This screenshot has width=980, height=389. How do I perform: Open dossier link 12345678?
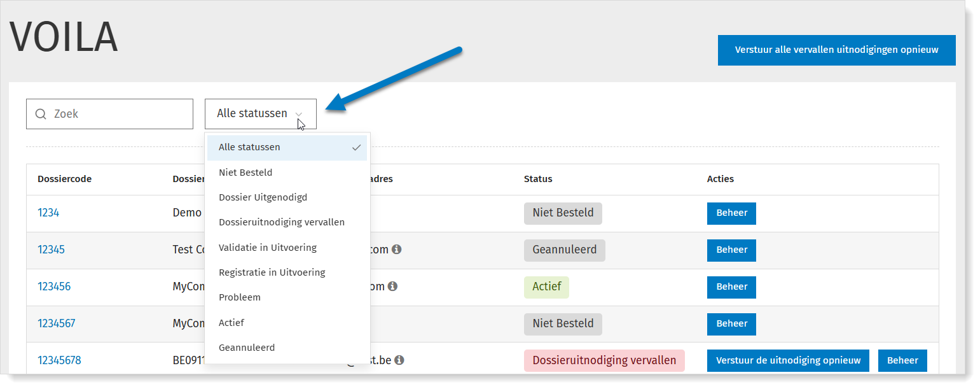click(59, 360)
